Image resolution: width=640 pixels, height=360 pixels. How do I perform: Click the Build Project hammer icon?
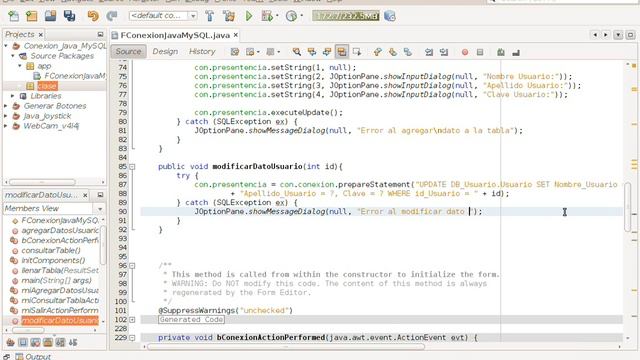point(210,16)
